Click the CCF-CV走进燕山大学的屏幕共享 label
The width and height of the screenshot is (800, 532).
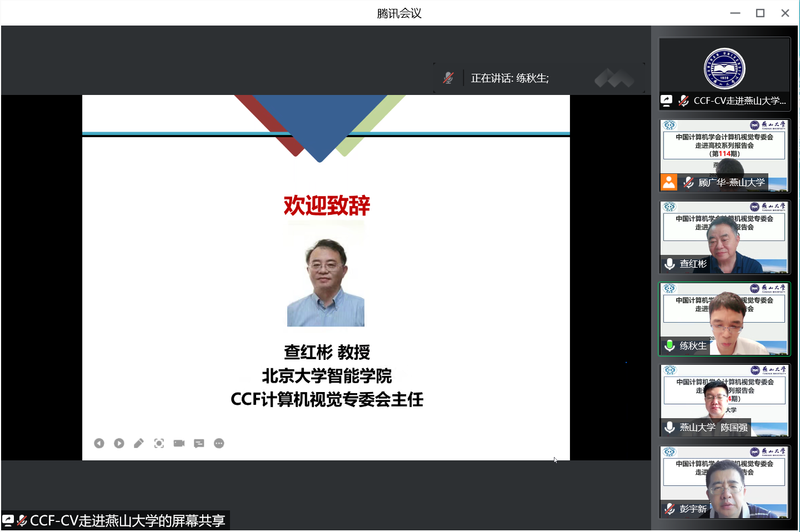tap(127, 521)
